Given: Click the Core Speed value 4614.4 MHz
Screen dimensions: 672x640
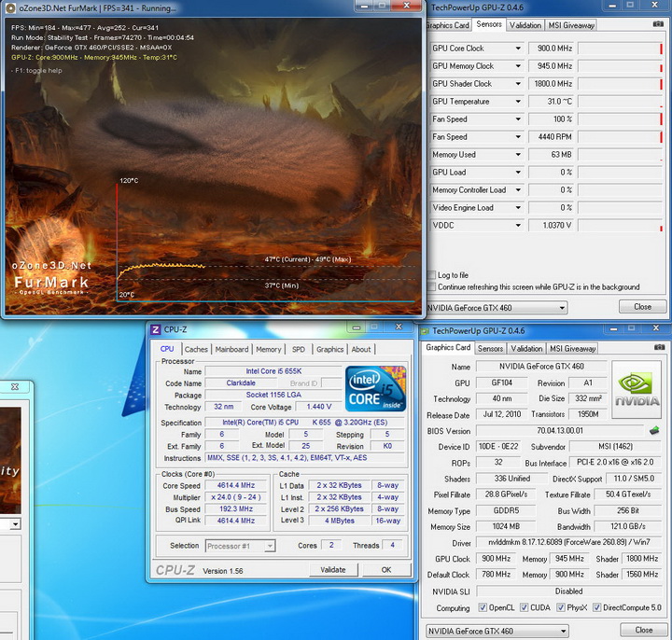Looking at the screenshot, I should click(x=236, y=485).
